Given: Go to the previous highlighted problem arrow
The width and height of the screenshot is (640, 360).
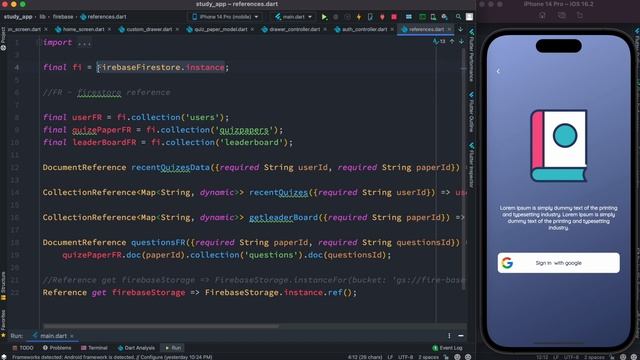Looking at the screenshot, I should pyautogui.click(x=452, y=41).
